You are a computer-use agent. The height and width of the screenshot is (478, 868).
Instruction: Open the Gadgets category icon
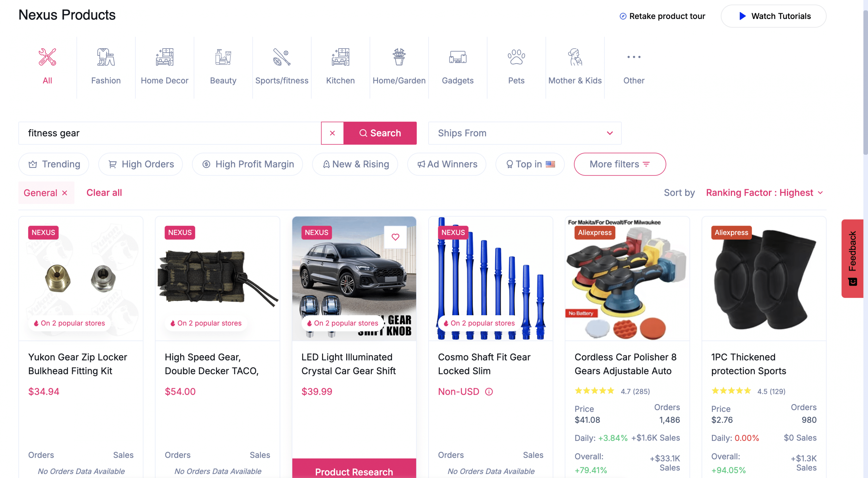457,57
